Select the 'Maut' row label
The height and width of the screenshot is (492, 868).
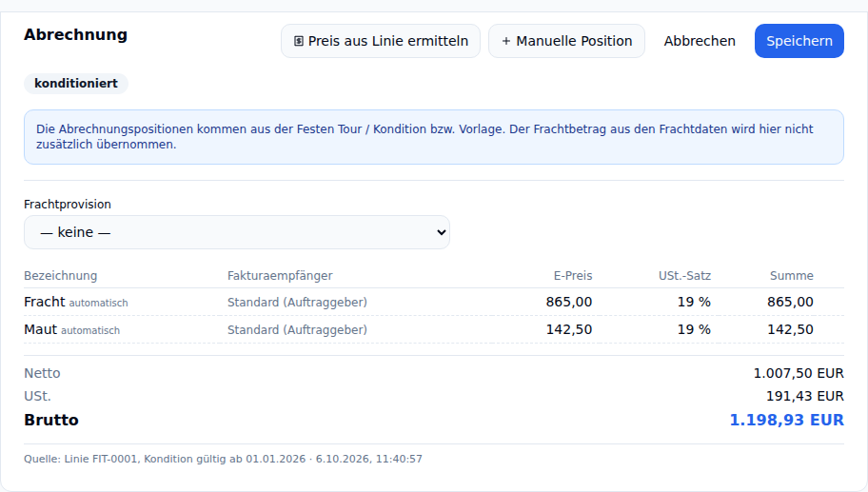tap(40, 329)
